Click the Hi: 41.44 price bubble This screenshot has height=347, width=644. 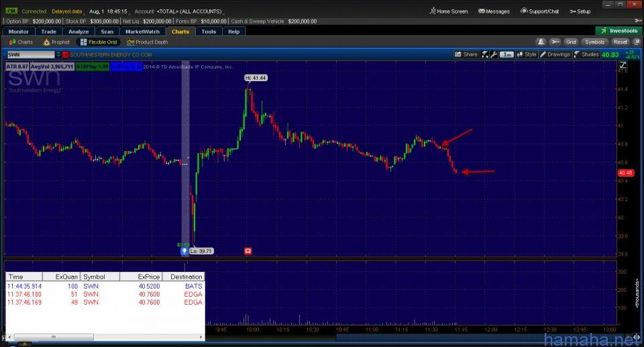pyautogui.click(x=256, y=78)
